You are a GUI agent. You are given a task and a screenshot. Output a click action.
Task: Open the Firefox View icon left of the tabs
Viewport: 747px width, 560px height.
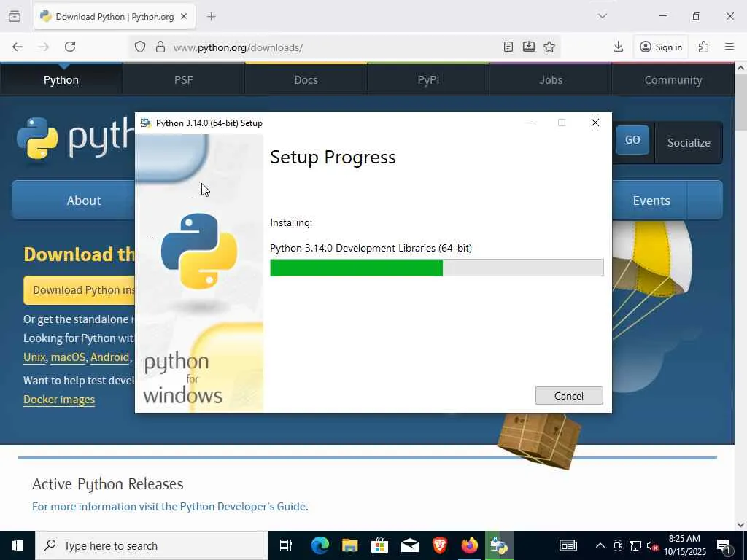[x=15, y=16]
